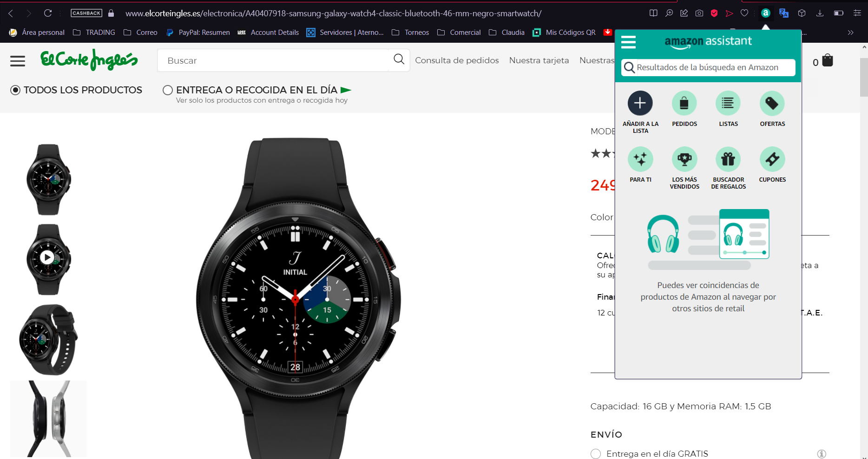Go back in browser history
Screen dimensions: 868x459
tap(11, 13)
